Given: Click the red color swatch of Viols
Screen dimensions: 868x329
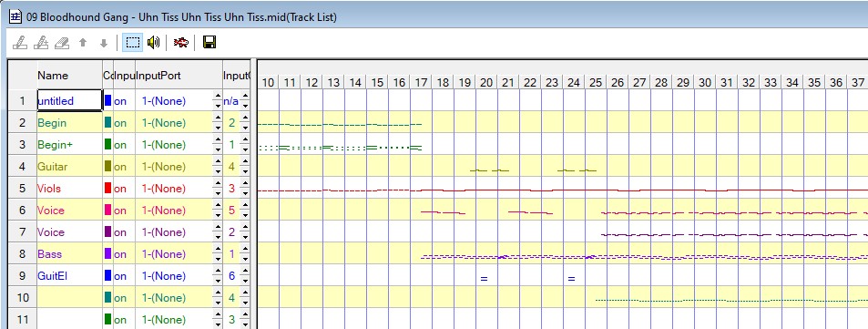Looking at the screenshot, I should [108, 189].
